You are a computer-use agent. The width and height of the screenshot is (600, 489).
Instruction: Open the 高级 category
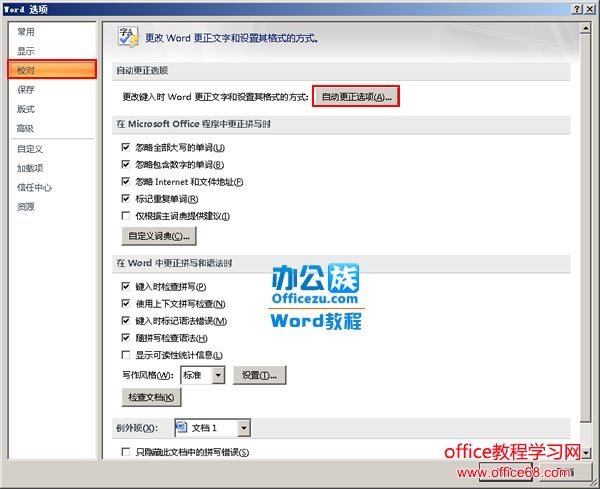26,128
